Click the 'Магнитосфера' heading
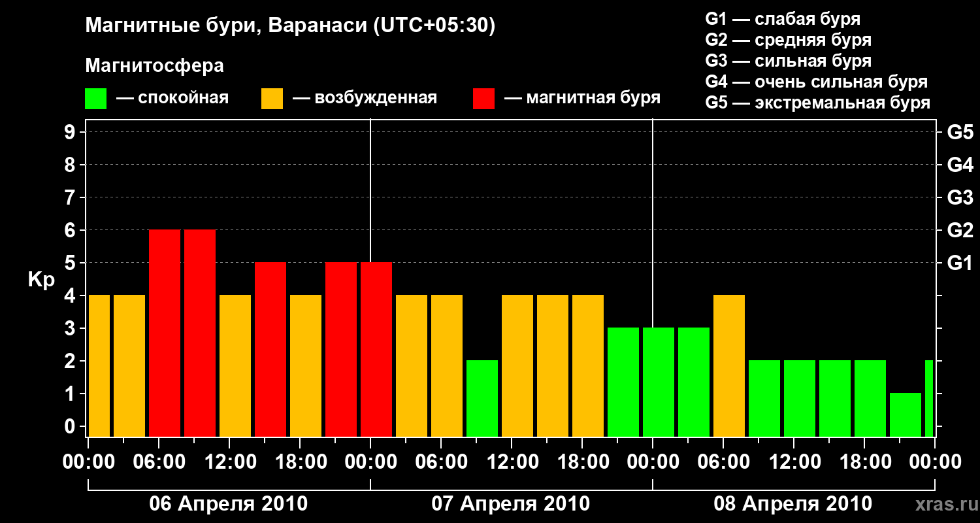 point(154,66)
